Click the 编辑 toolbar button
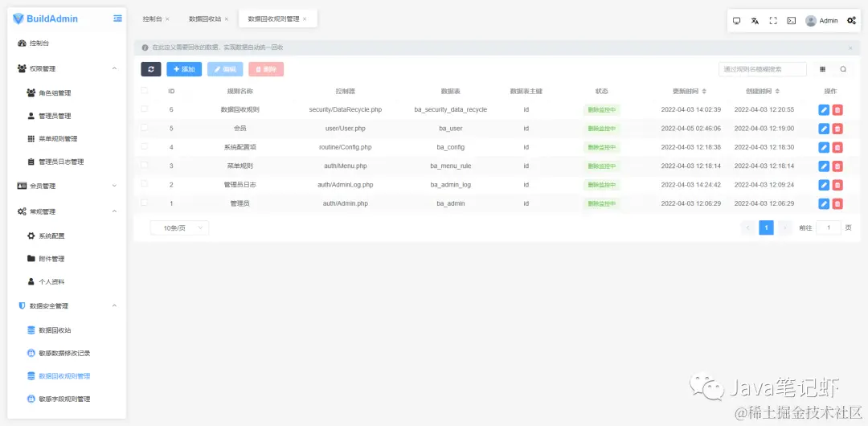 (225, 69)
